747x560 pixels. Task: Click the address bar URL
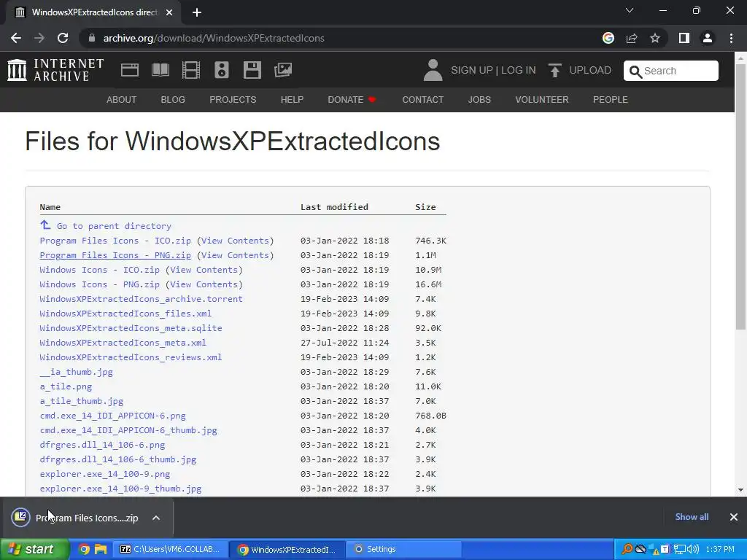click(214, 38)
